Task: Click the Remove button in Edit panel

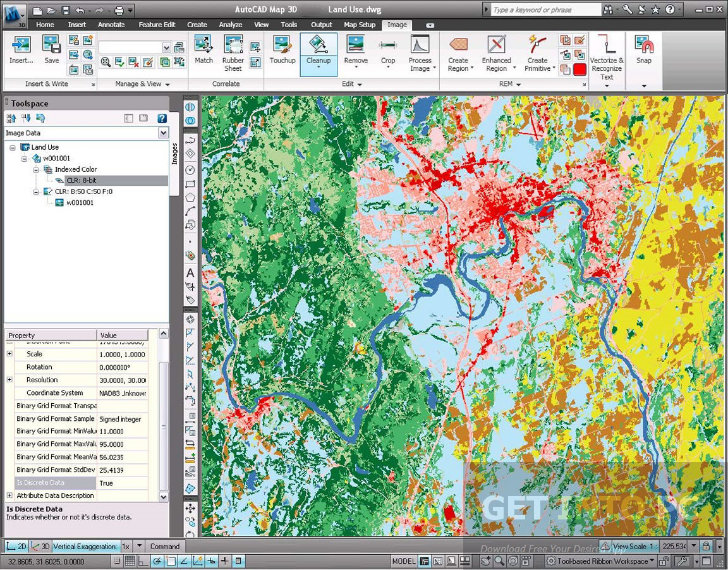Action: pyautogui.click(x=356, y=51)
